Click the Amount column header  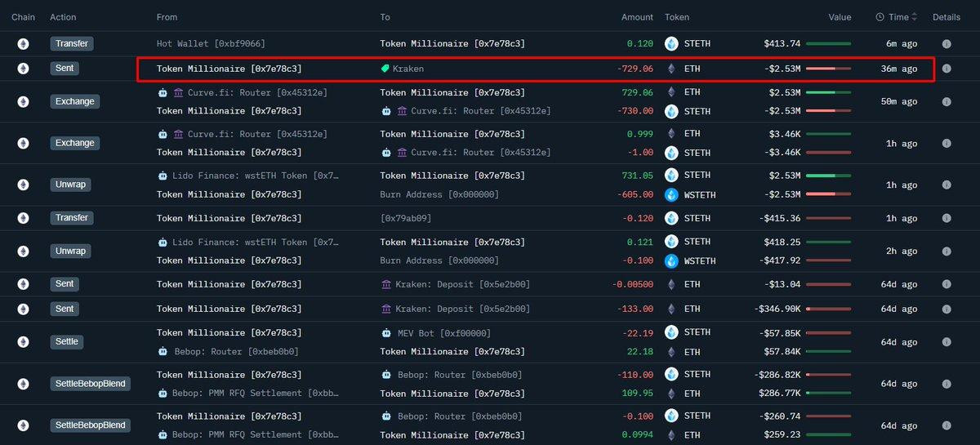[637, 17]
